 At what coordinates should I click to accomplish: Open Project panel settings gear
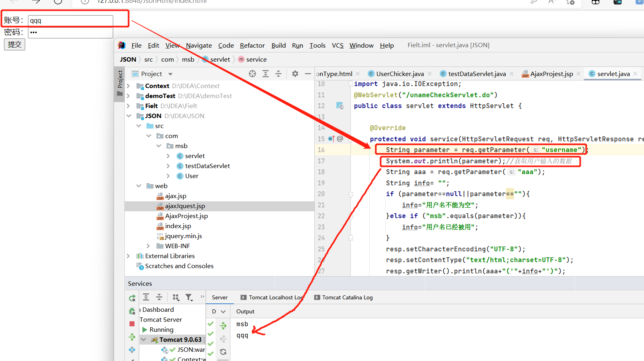[x=295, y=74]
